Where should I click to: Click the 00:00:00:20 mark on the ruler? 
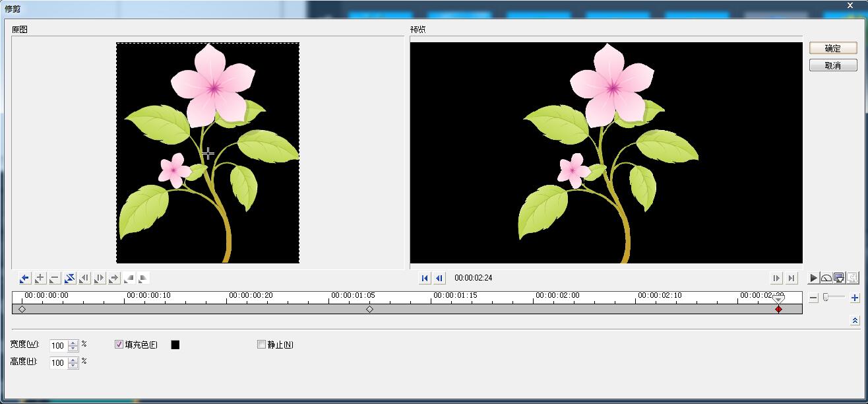point(251,295)
